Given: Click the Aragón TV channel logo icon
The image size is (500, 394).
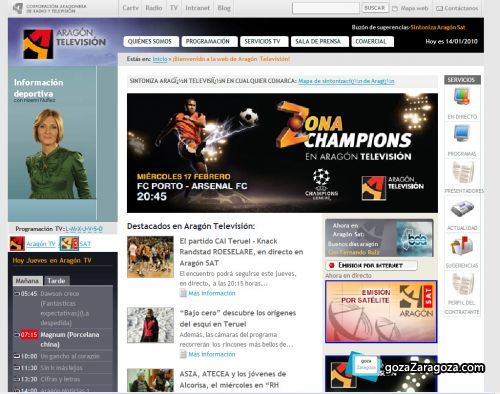Looking at the screenshot, I should (x=17, y=243).
